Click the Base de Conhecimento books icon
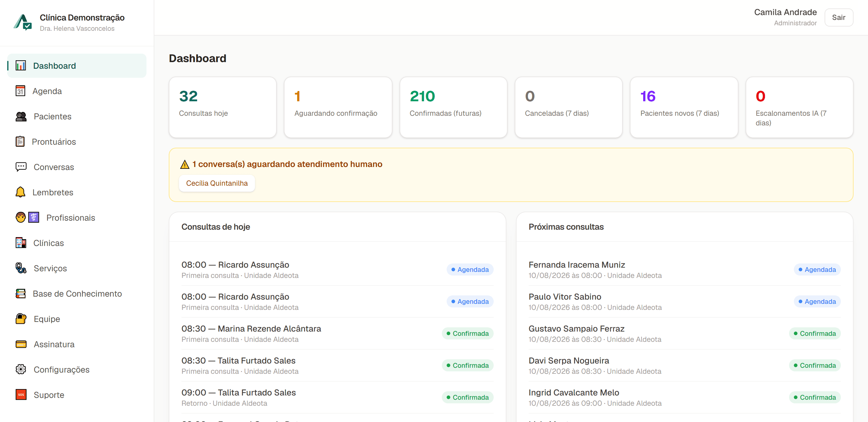Viewport: 868px width, 422px height. 20,293
